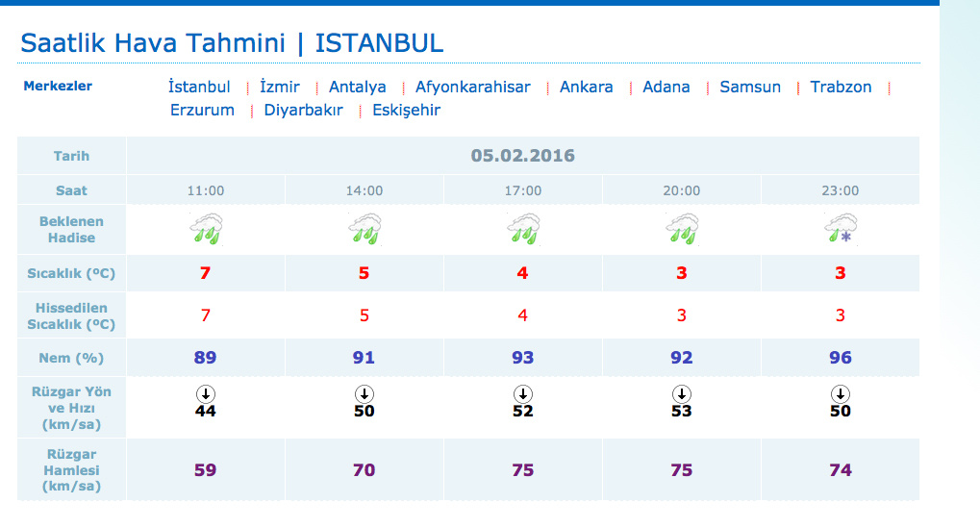View the Samsun weather forecast

pos(750,87)
